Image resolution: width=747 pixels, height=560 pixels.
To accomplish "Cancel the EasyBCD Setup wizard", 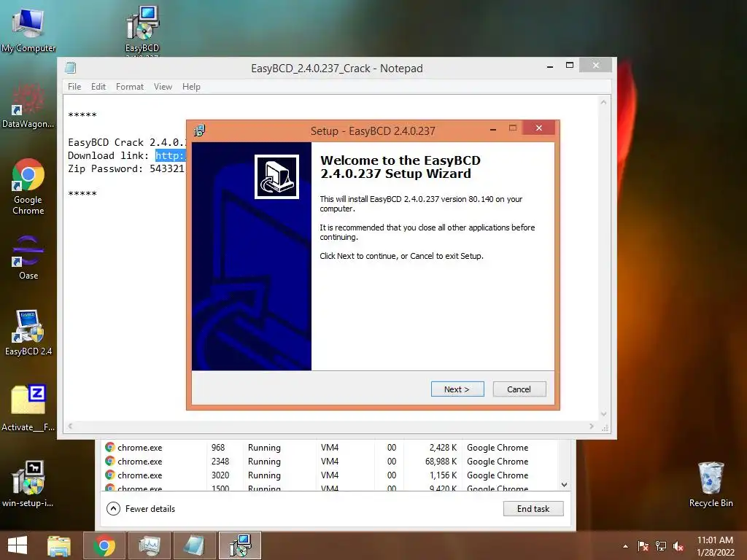I will point(519,389).
